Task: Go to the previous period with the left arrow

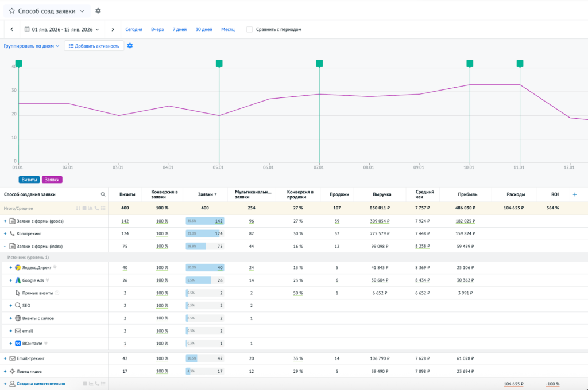Action: [11, 29]
